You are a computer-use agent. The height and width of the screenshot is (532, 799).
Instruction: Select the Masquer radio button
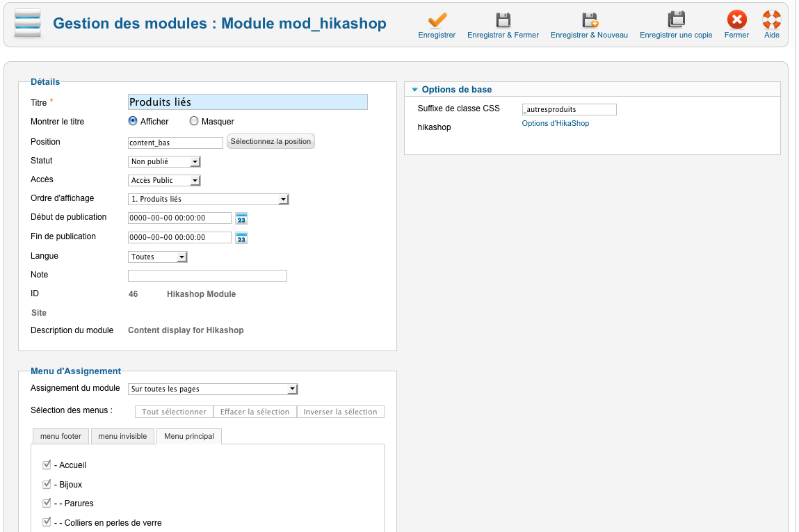click(x=193, y=121)
